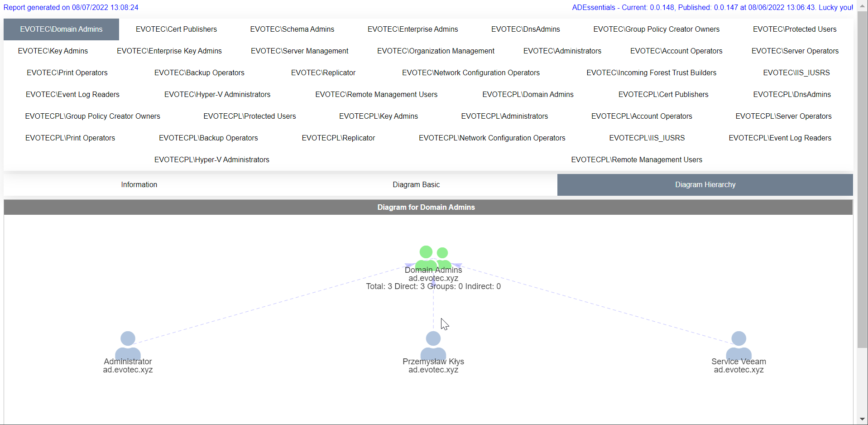Select the Administrator user node icon
This screenshot has height=425, width=868.
click(128, 345)
